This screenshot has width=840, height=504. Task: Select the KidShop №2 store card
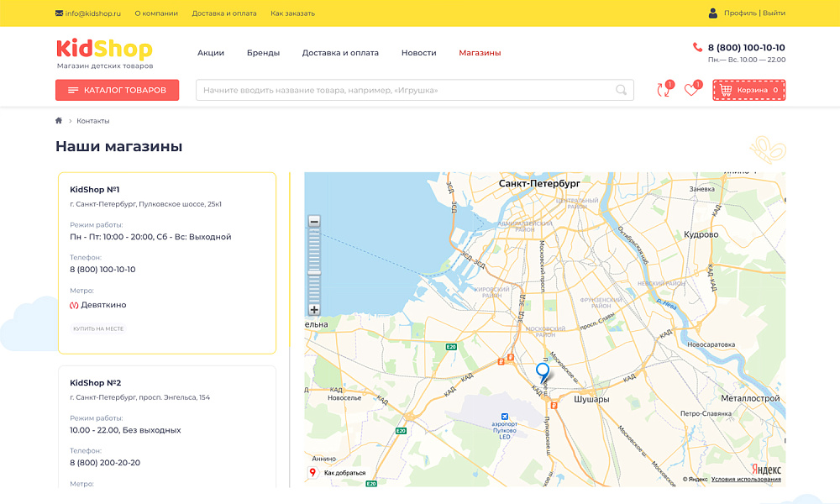pyautogui.click(x=166, y=424)
